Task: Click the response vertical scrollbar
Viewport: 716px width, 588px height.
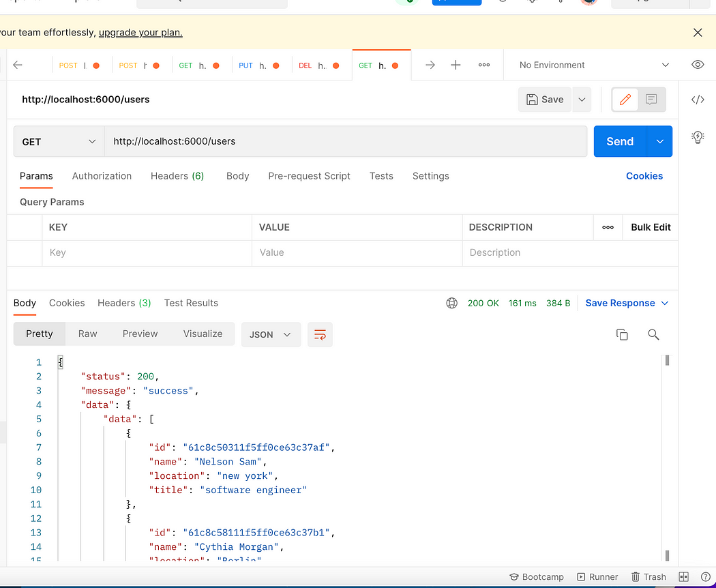Action: (667, 458)
